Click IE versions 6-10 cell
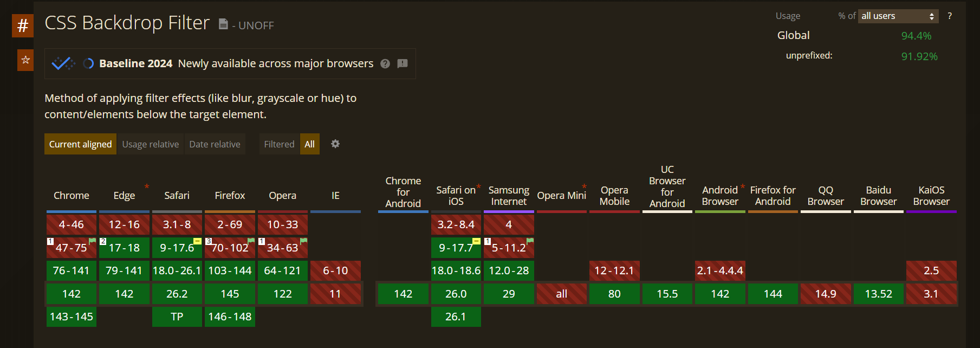The height and width of the screenshot is (348, 980). 335,270
